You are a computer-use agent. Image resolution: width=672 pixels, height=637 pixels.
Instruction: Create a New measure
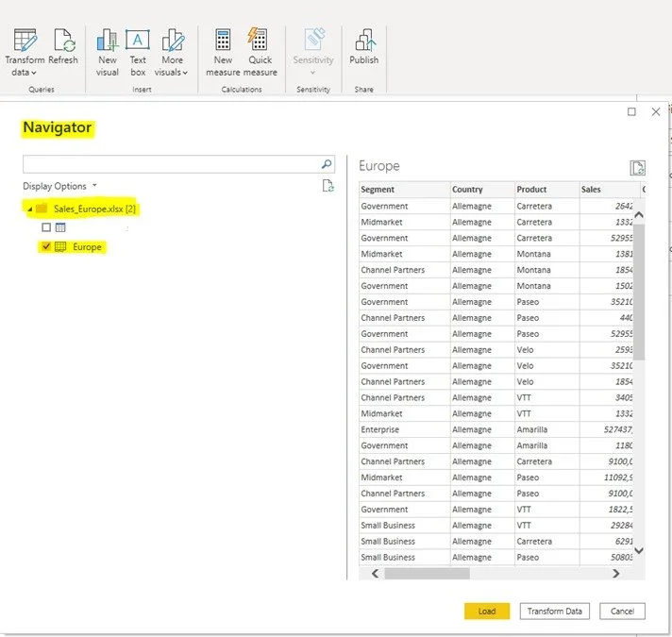223,52
